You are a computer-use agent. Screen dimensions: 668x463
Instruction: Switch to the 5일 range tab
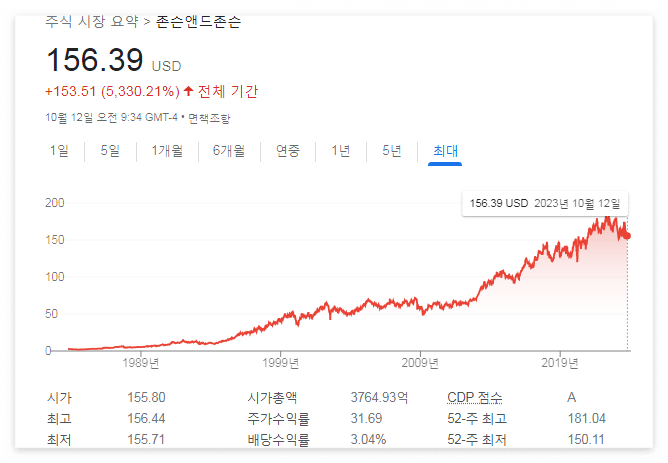click(x=110, y=151)
